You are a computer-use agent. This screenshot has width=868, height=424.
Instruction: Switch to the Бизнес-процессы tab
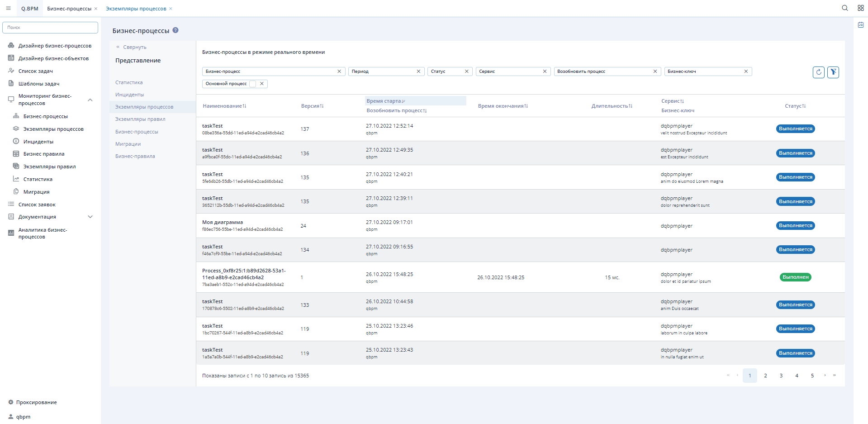[69, 9]
